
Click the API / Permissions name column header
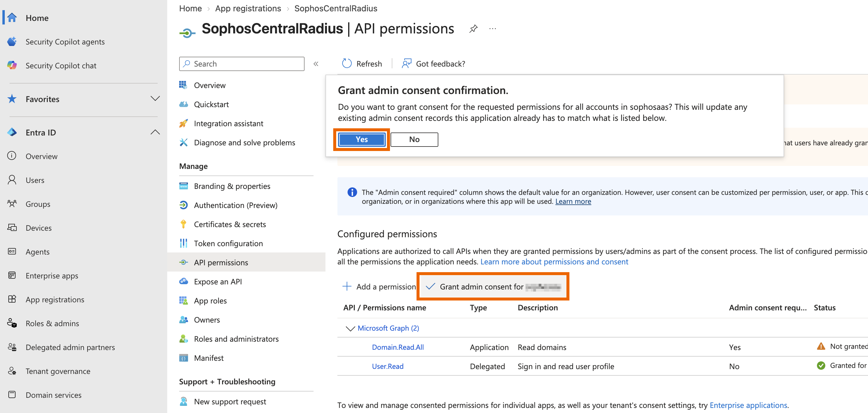click(x=385, y=308)
